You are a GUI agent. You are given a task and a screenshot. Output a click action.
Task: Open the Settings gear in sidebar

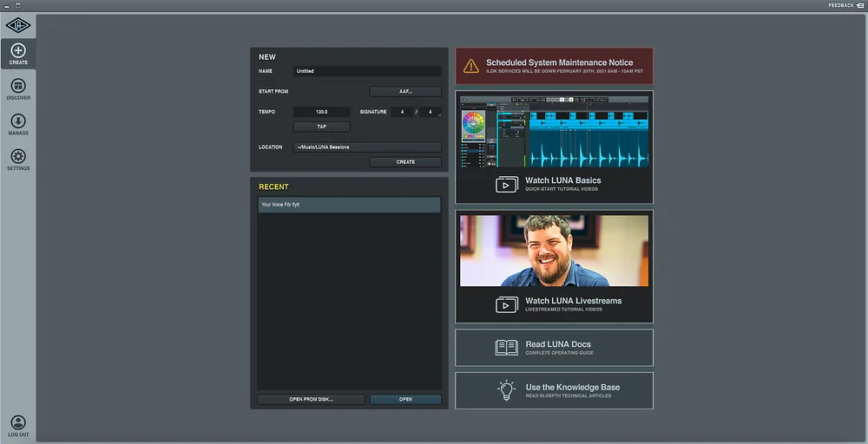[18, 160]
